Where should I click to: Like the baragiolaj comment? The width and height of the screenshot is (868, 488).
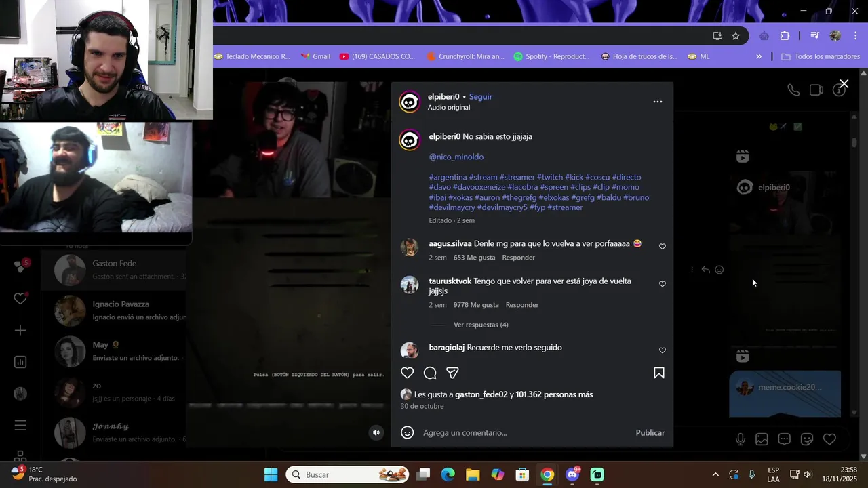tap(663, 350)
